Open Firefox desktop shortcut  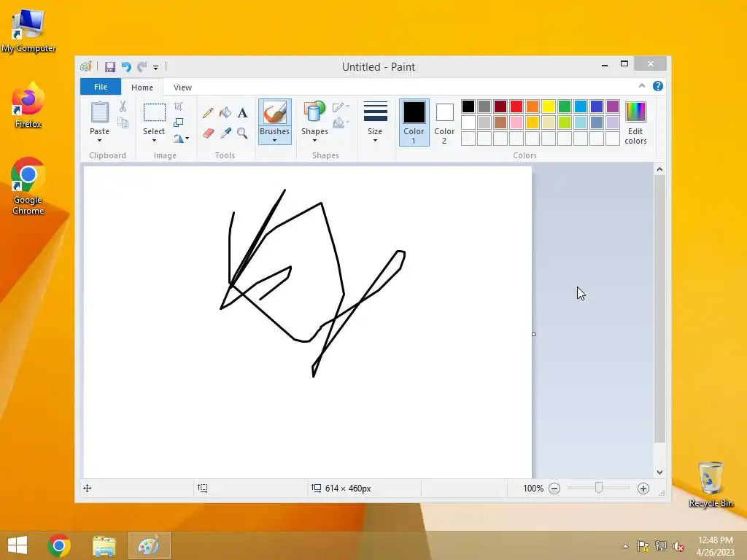tap(28, 105)
